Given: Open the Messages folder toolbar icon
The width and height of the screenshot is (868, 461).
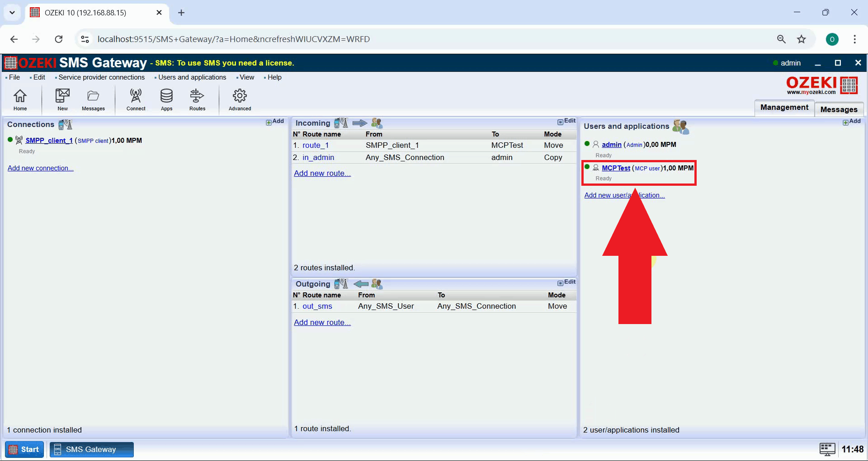Looking at the screenshot, I should [93, 99].
